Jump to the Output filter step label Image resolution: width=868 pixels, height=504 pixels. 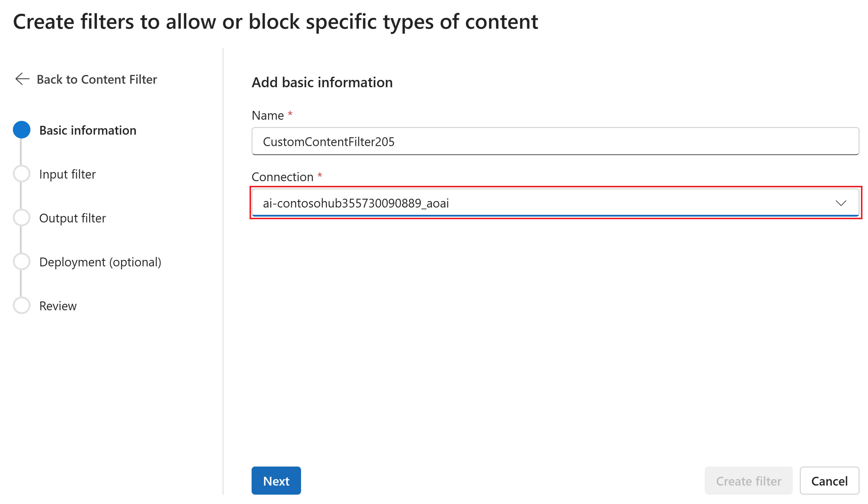tap(72, 218)
